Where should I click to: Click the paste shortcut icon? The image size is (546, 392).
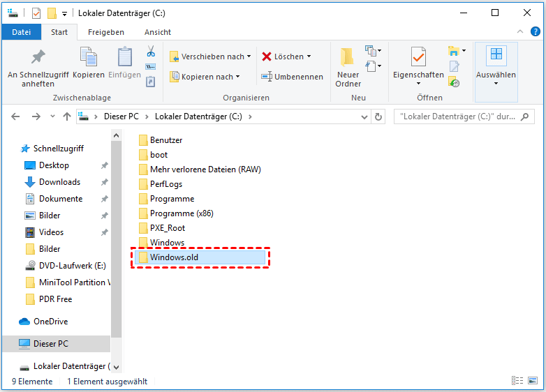point(150,82)
